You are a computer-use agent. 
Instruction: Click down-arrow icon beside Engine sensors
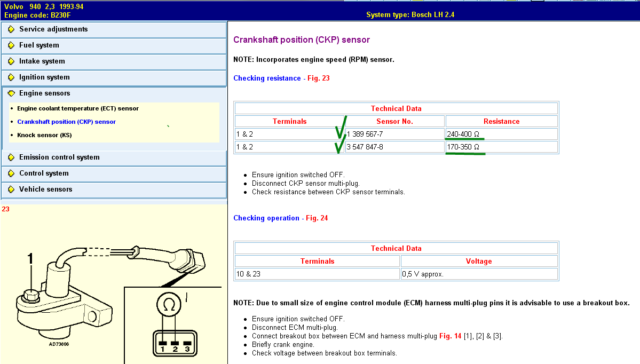11,93
